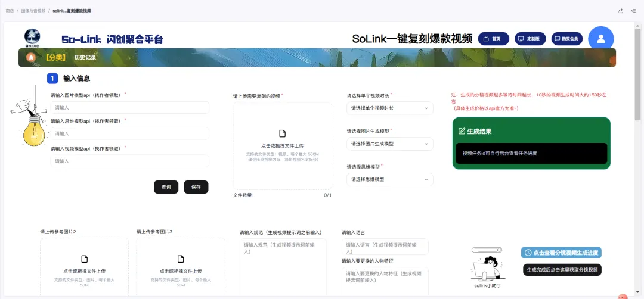Open the user avatar profile icon

[601, 39]
